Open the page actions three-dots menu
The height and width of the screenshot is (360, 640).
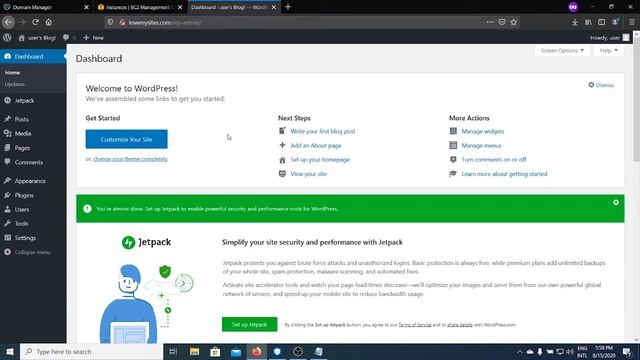tap(490, 22)
